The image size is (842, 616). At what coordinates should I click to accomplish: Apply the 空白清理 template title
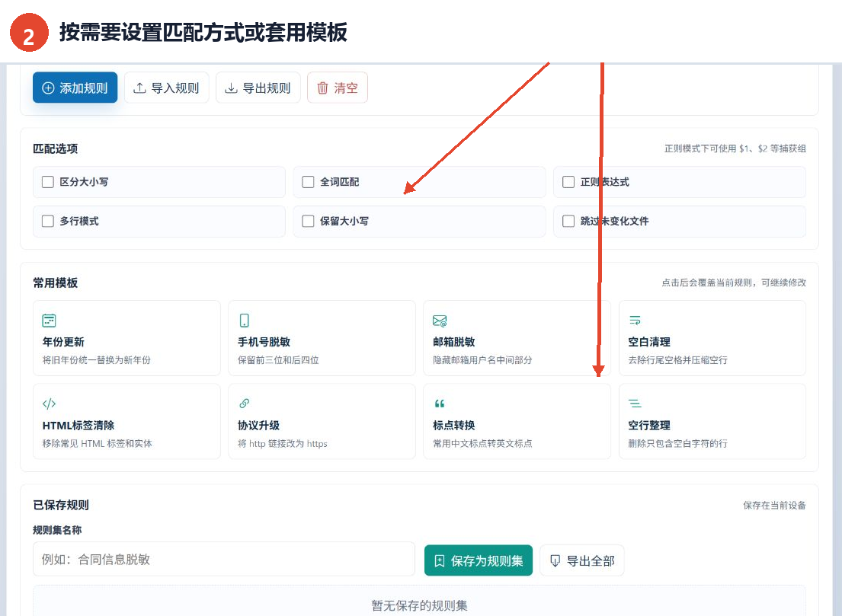(649, 342)
